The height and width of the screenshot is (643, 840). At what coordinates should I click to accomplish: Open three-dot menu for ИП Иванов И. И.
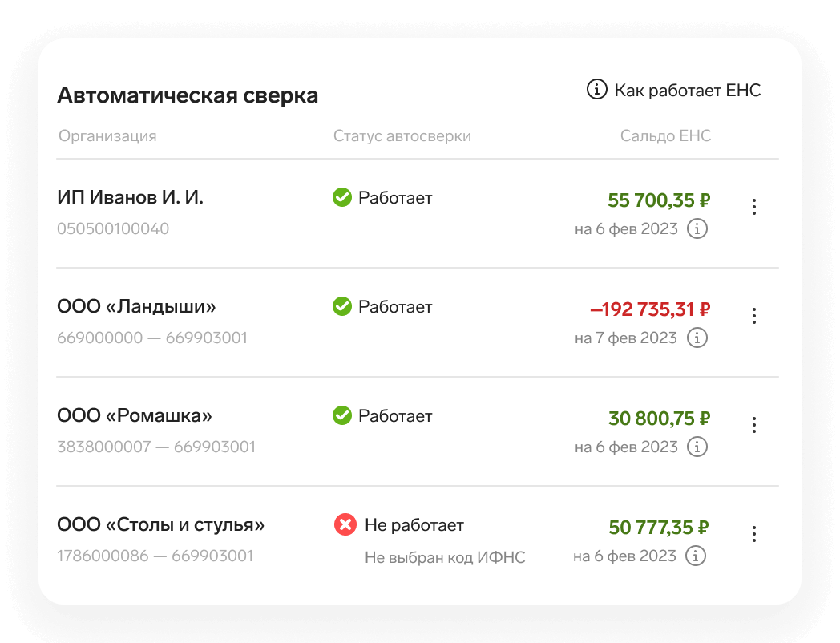tap(753, 207)
